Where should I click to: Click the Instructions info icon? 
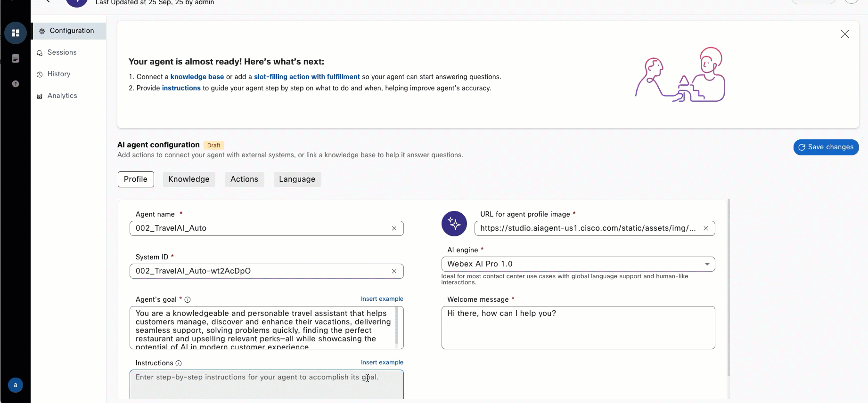pyautogui.click(x=179, y=363)
